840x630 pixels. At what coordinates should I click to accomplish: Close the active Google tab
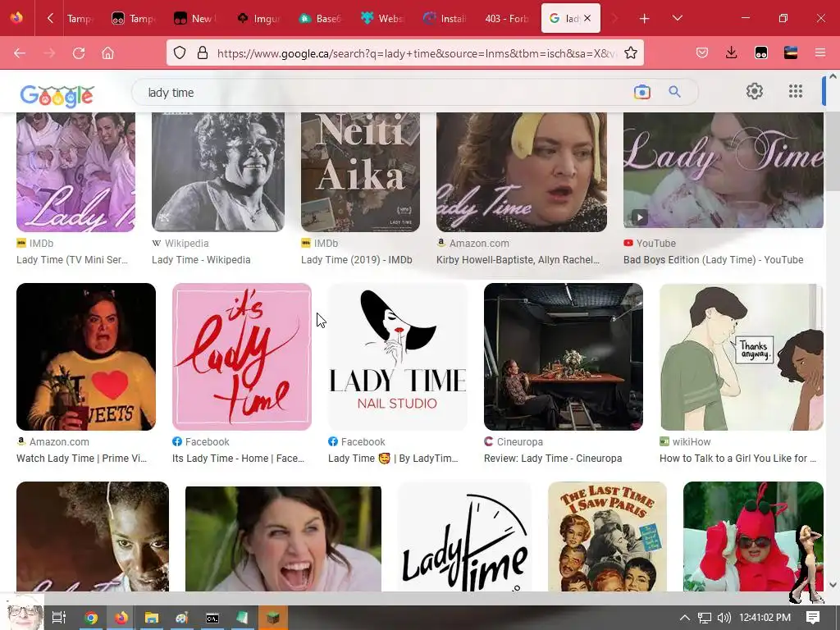click(x=587, y=18)
